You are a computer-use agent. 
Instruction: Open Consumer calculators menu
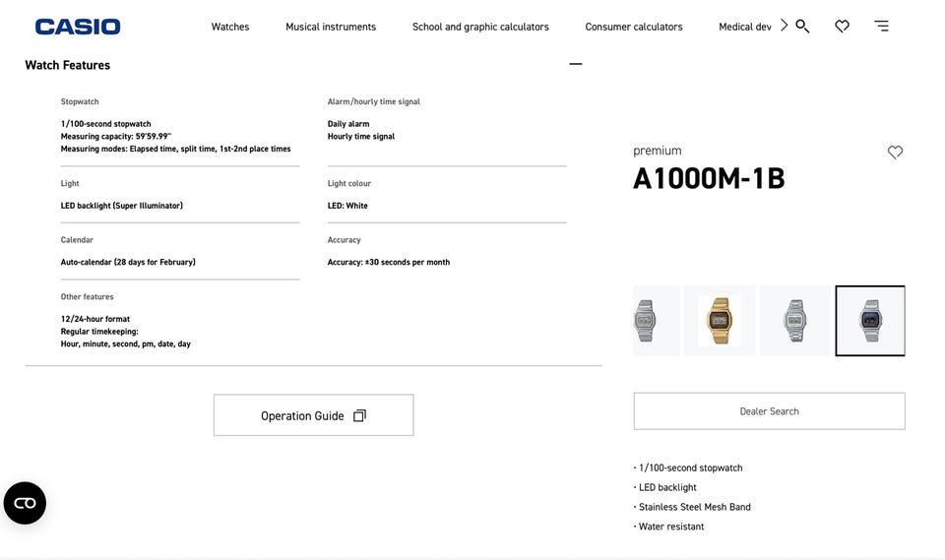pos(633,27)
